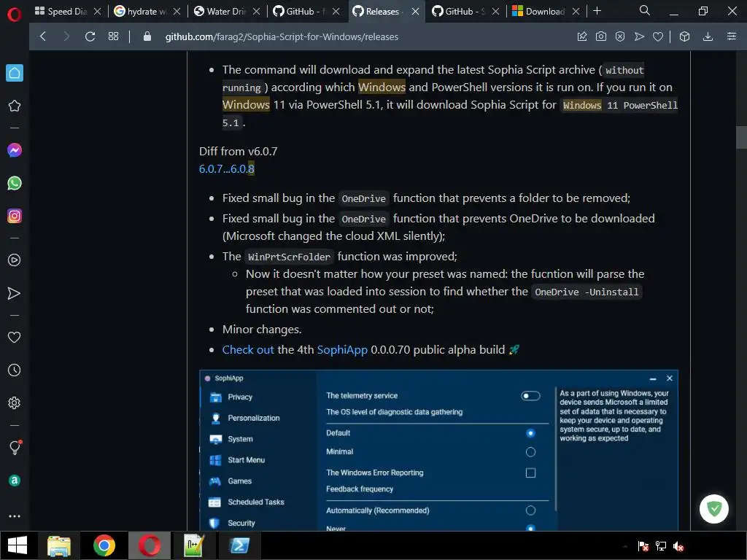The image size is (747, 560).
Task: Open My Flow arrow icon in sidebar
Action: [15, 293]
